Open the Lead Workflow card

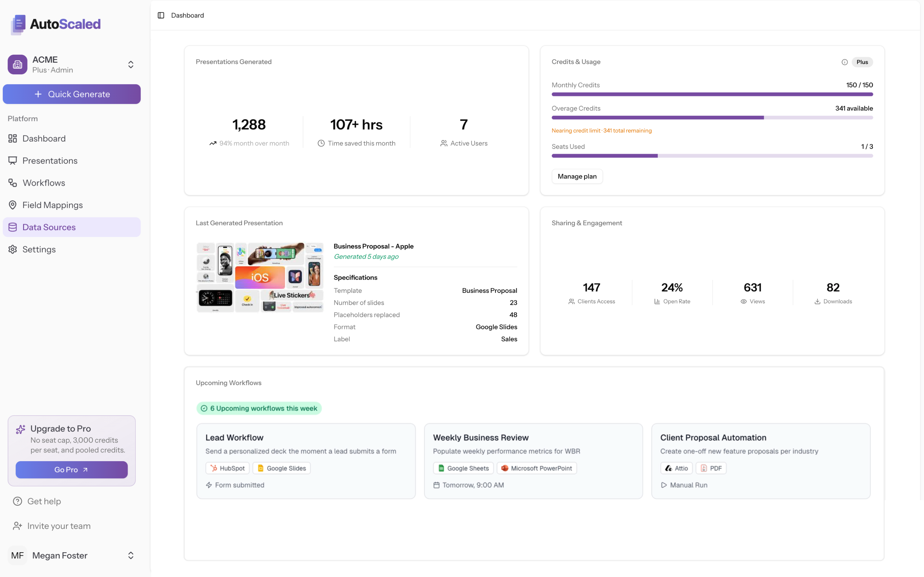pos(306,461)
